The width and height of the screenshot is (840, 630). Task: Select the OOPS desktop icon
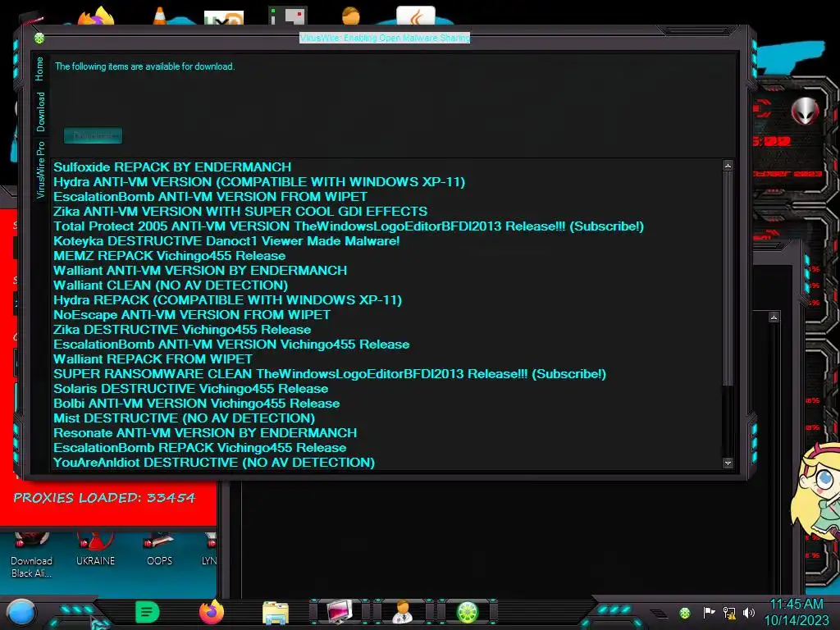(159, 550)
